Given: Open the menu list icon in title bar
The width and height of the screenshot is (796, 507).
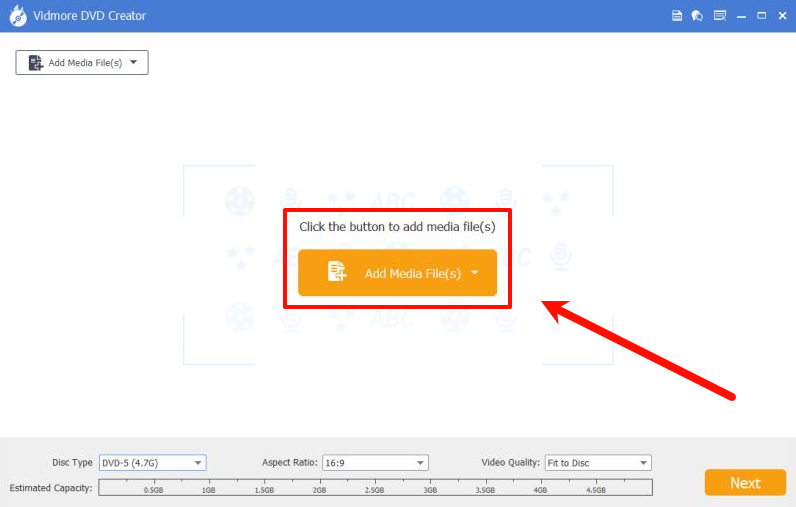Looking at the screenshot, I should point(720,16).
